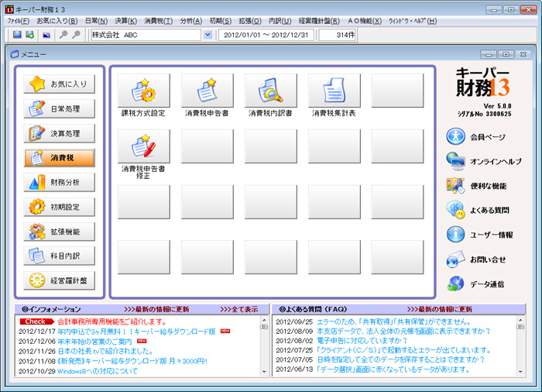Open 分析(A) menu

point(191,21)
